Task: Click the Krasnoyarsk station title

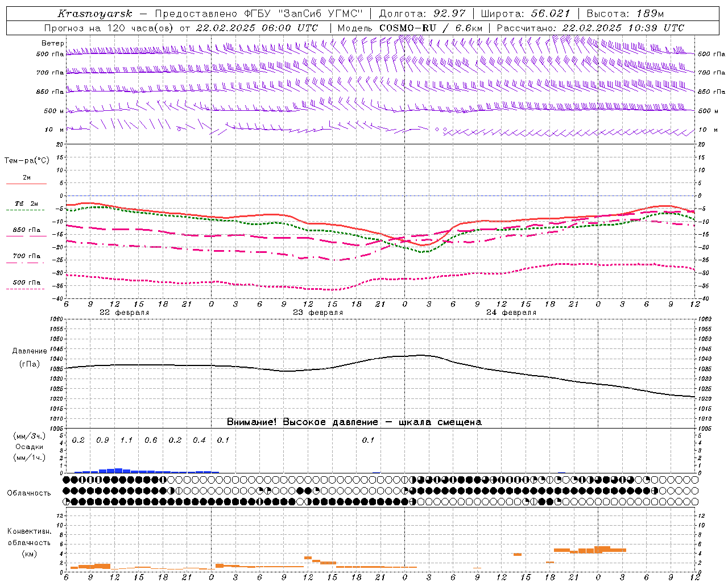Action: coord(96,14)
